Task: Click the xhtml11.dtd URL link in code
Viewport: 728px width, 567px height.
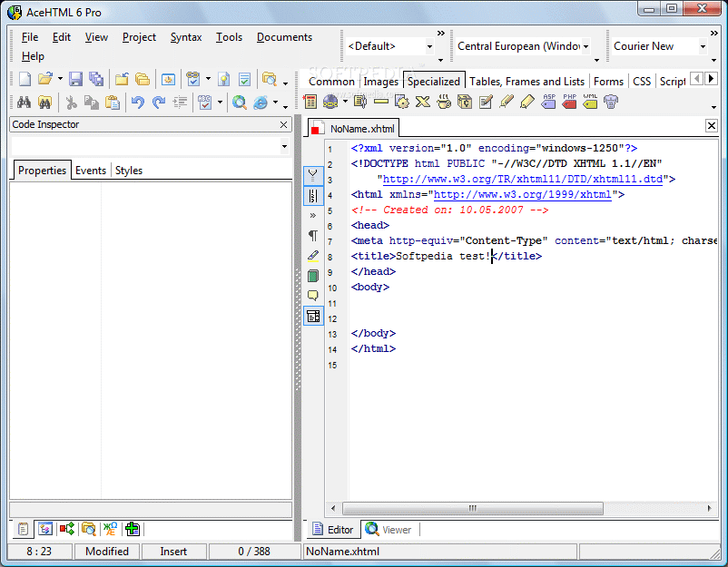Action: pyautogui.click(x=522, y=179)
